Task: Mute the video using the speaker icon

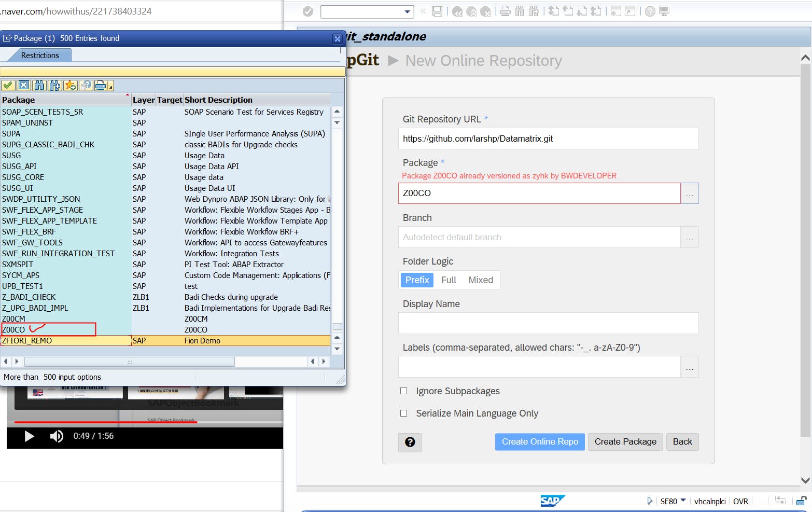Action: pyautogui.click(x=57, y=436)
